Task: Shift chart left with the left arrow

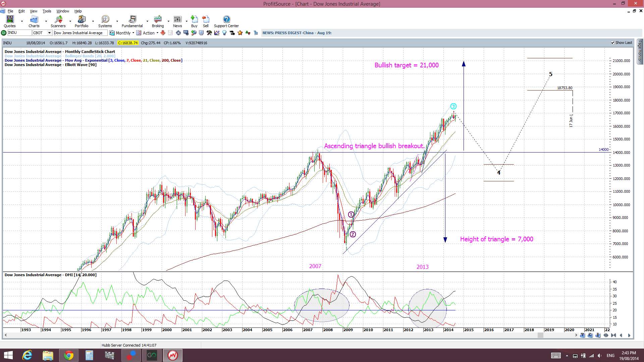Action: tap(621, 335)
